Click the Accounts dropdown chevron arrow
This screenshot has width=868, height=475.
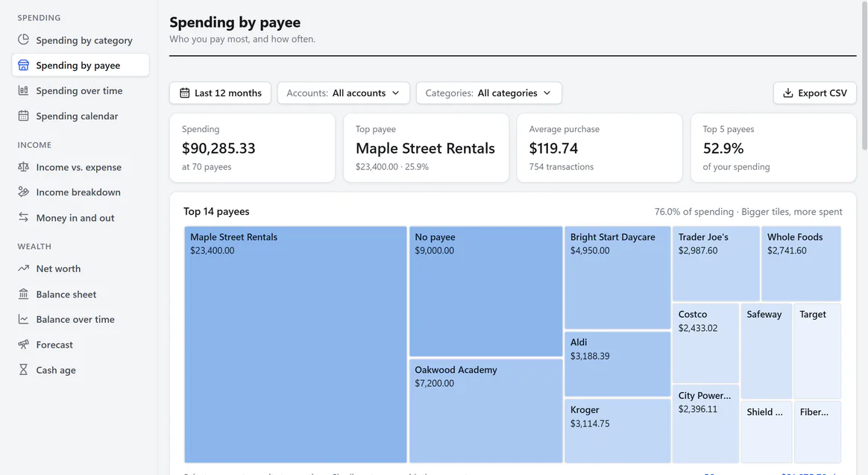point(395,93)
